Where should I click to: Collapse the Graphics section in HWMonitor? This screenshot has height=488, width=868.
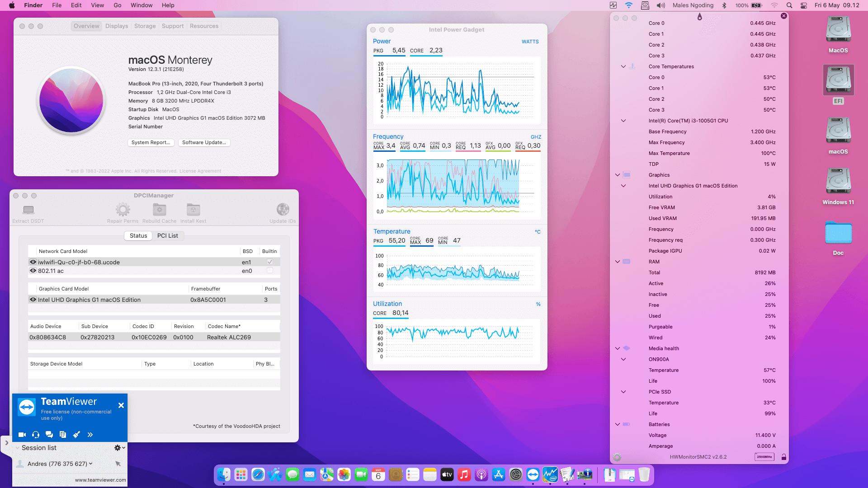pos(618,175)
